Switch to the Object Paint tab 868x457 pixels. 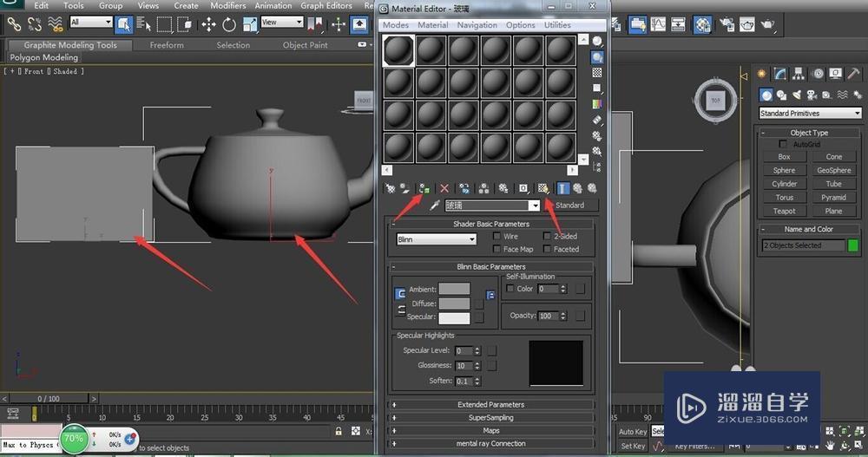[x=305, y=45]
